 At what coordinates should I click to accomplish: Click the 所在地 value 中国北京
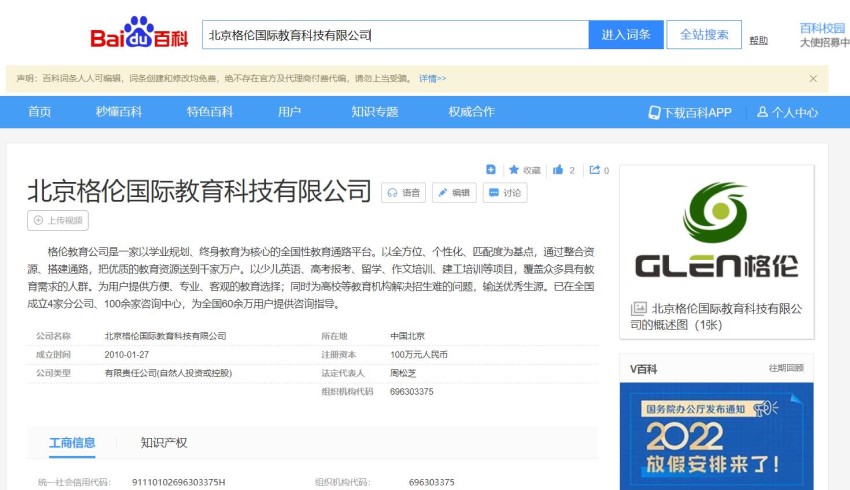407,336
